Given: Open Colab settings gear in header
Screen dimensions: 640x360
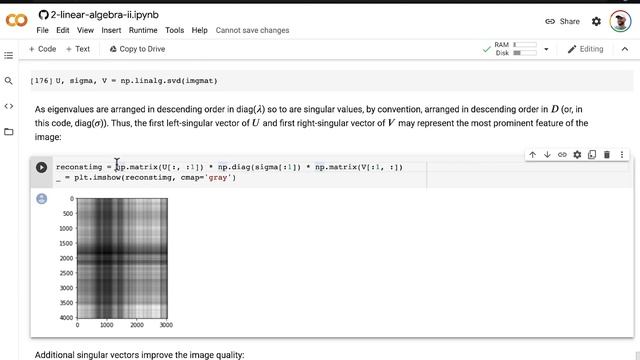Looking at the screenshot, I should click(x=596, y=21).
